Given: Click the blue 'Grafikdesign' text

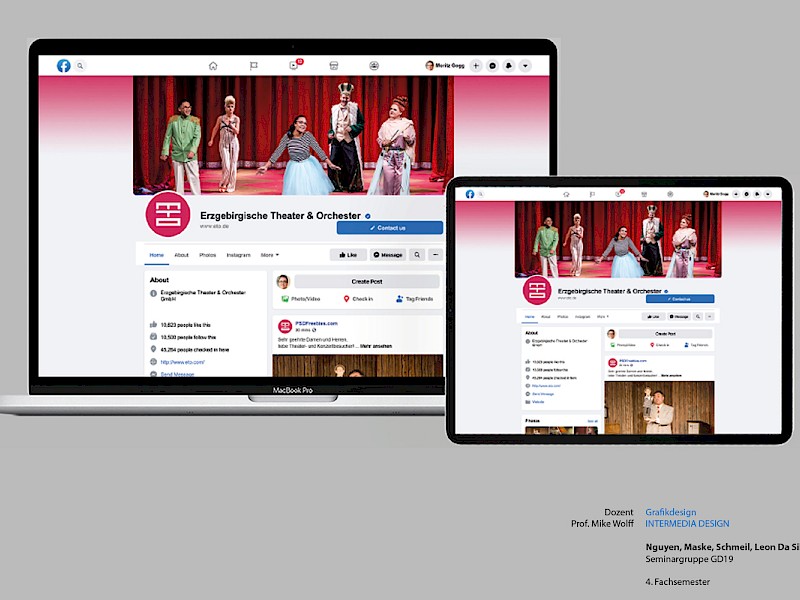Looking at the screenshot, I should pyautogui.click(x=670, y=512).
